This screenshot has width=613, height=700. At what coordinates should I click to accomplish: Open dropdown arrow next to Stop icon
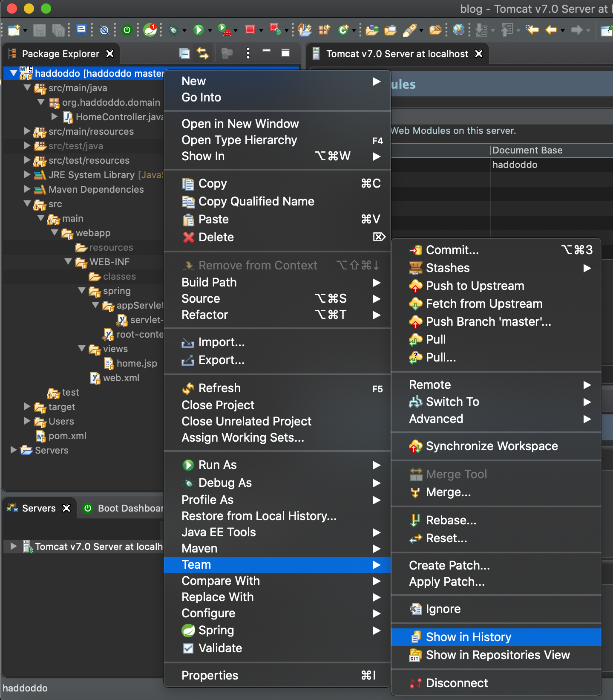[x=261, y=30]
